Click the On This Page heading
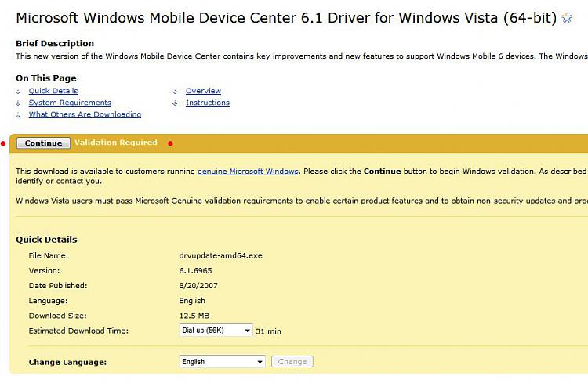 [46, 78]
